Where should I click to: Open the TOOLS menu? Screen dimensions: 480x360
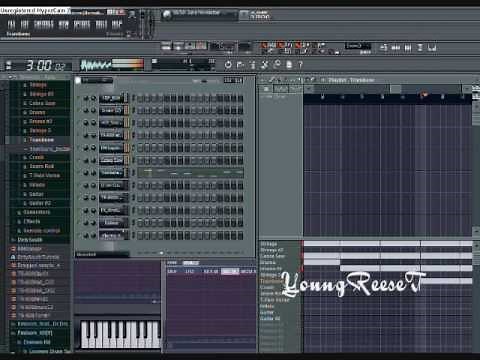(101, 24)
